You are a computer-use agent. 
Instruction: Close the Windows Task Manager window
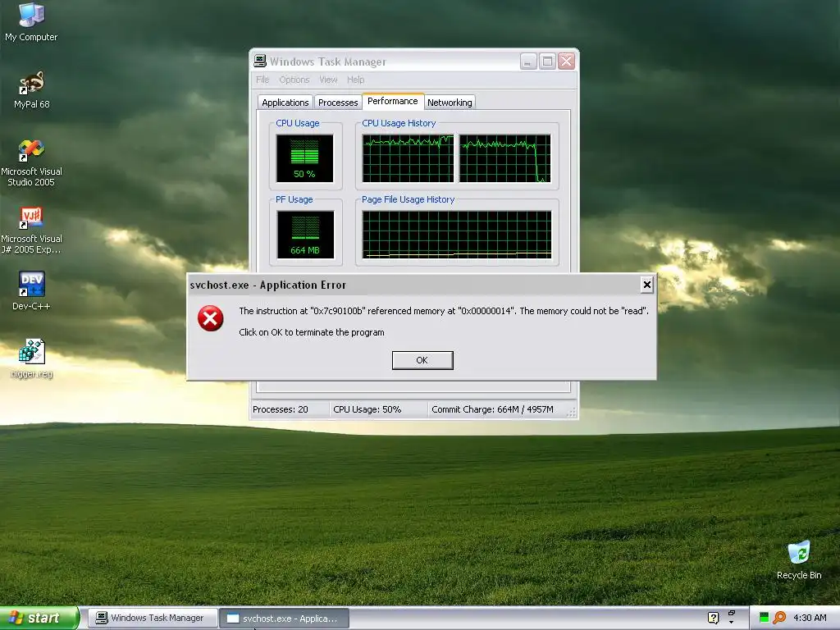[x=566, y=62]
